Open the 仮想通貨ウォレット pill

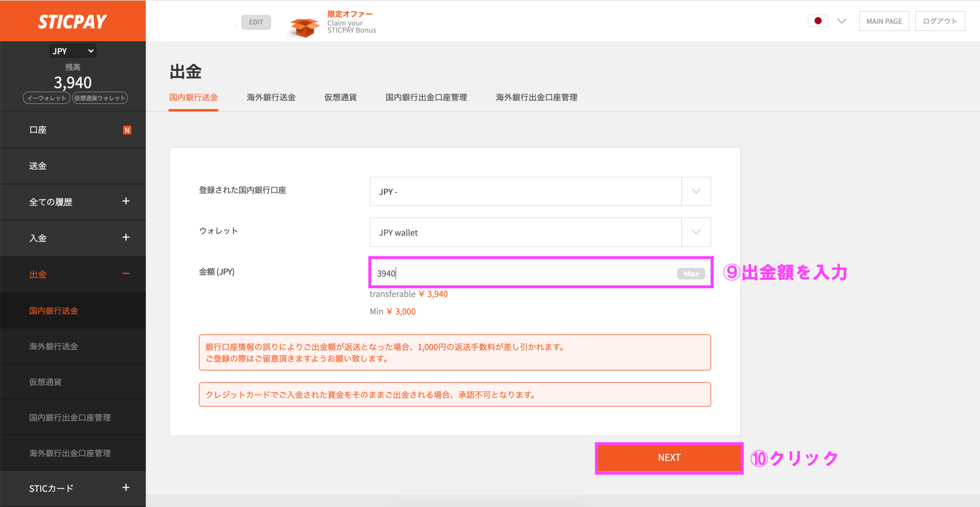click(100, 98)
